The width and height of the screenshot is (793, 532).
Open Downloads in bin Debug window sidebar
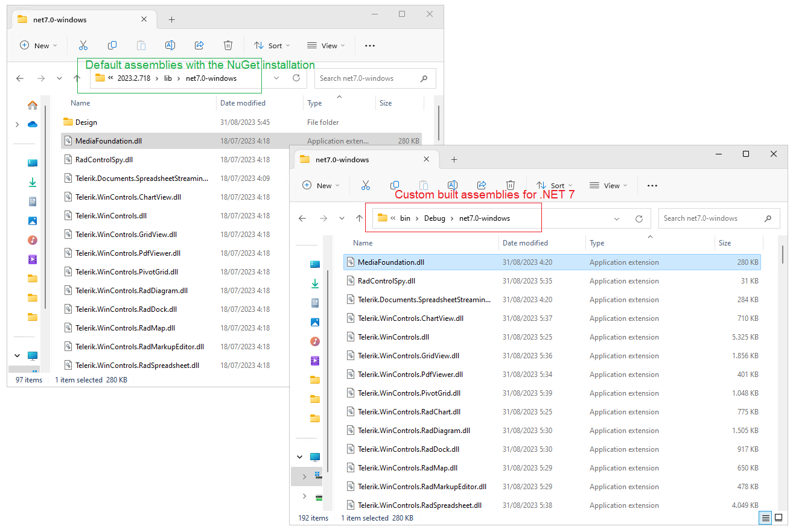pyautogui.click(x=315, y=283)
